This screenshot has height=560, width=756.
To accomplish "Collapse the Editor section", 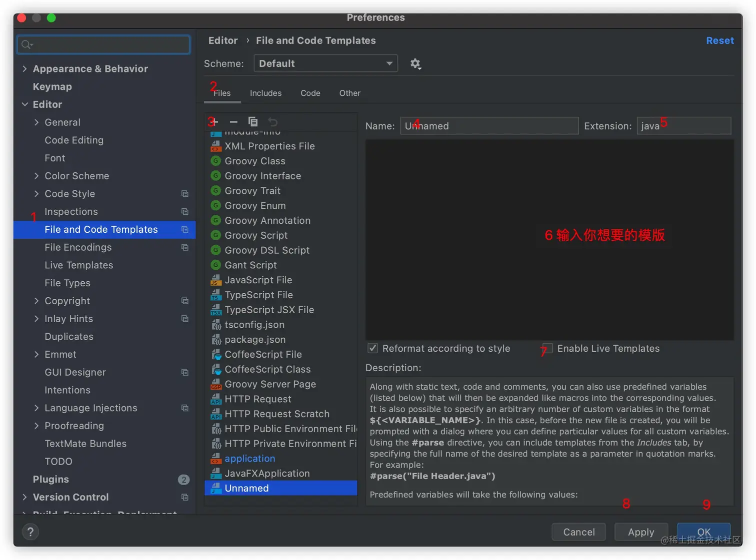I will coord(24,104).
